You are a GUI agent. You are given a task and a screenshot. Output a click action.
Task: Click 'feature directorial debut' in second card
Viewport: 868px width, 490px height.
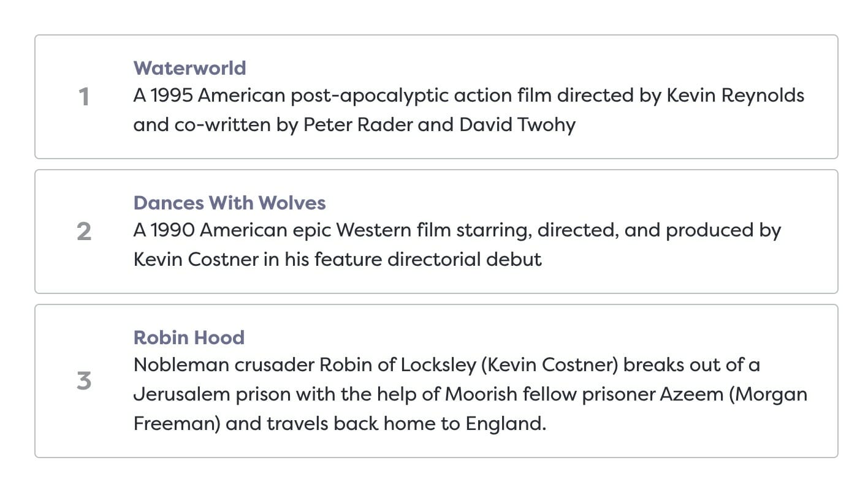428,260
